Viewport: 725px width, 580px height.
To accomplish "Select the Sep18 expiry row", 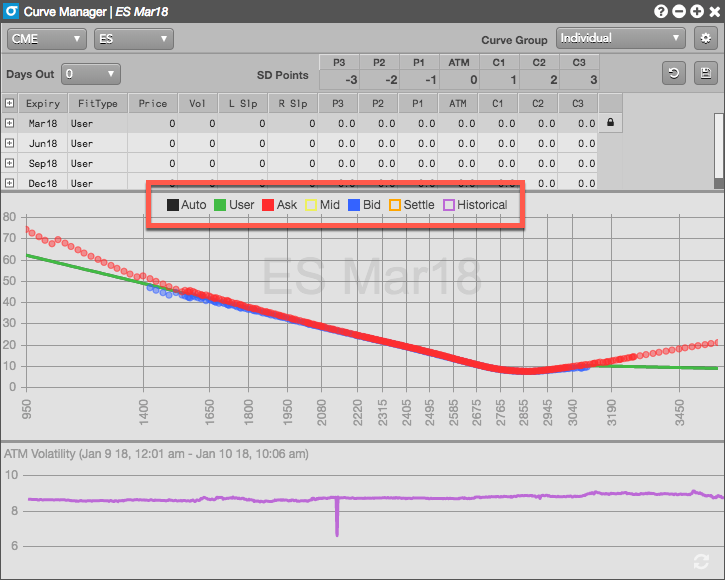I will pyautogui.click(x=43, y=163).
